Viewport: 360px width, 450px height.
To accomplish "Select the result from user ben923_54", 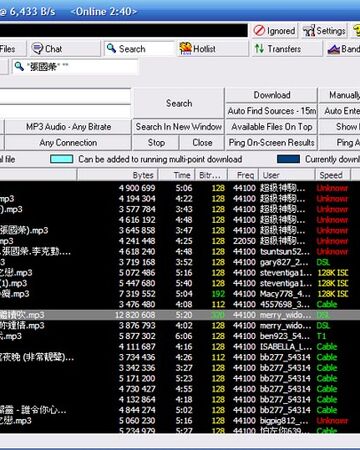I will tap(180, 336).
